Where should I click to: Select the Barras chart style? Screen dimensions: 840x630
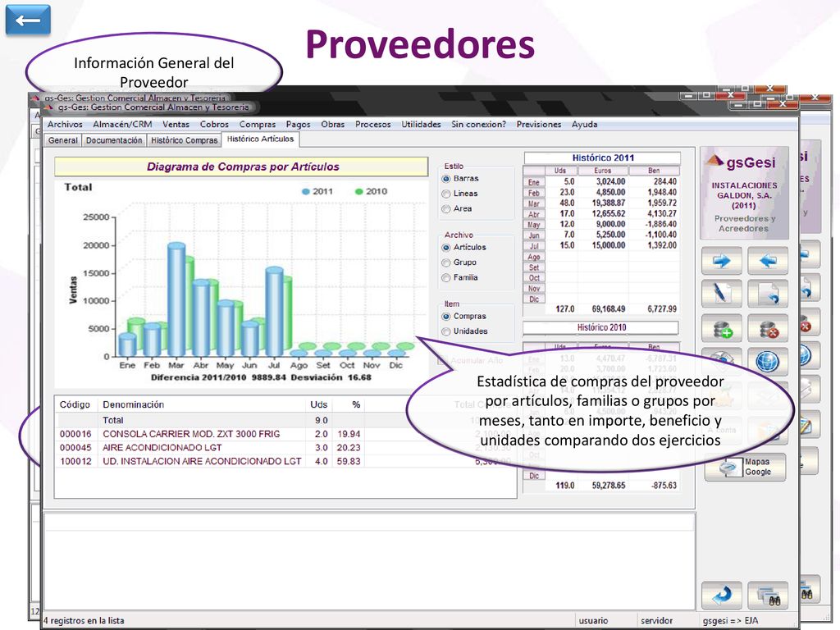pyautogui.click(x=445, y=179)
